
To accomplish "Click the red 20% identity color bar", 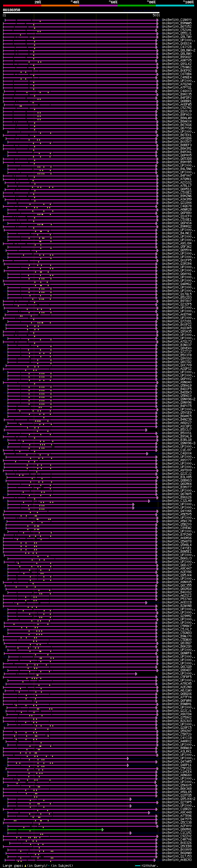I will 22,6.
